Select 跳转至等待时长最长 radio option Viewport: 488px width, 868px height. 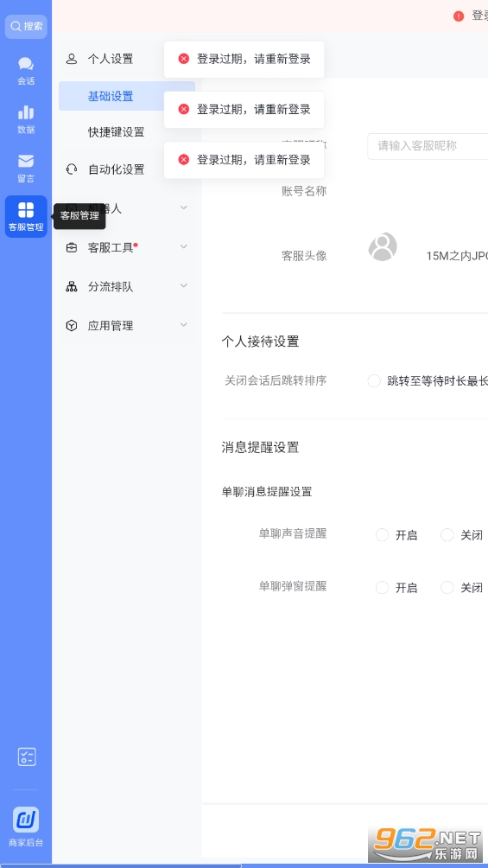pyautogui.click(x=374, y=381)
